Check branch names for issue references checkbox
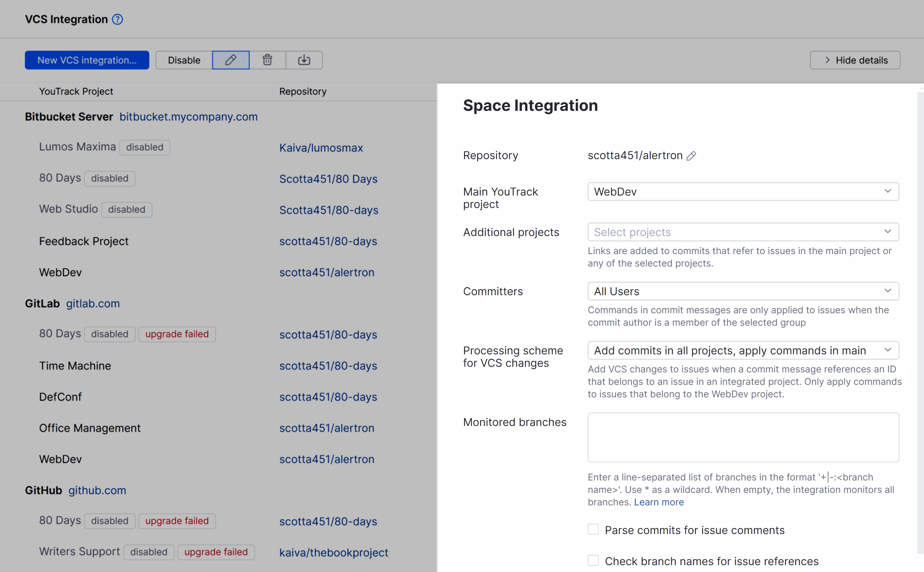 pos(593,560)
